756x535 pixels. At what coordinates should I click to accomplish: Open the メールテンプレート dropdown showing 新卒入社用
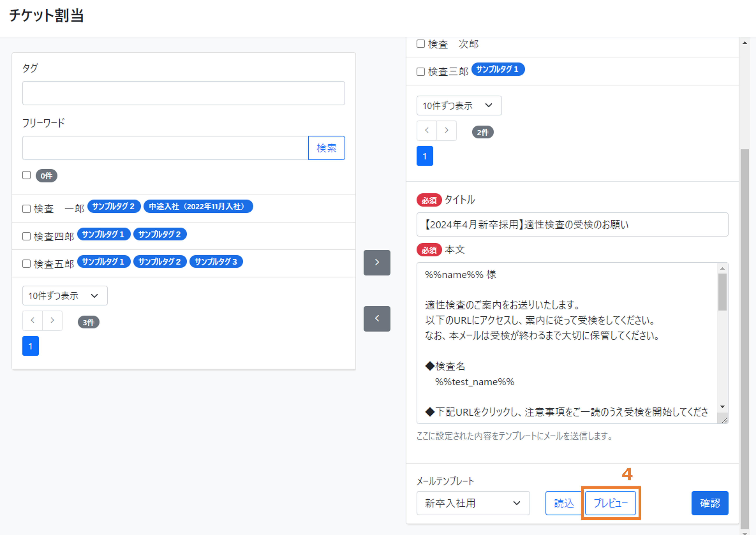tap(473, 503)
